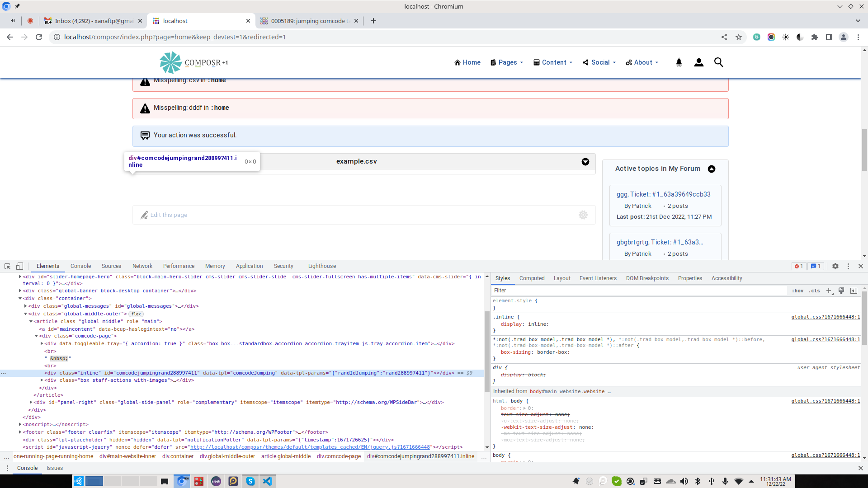Expand the example.csv accordion tray
The height and width of the screenshot is (488, 868).
(585, 162)
